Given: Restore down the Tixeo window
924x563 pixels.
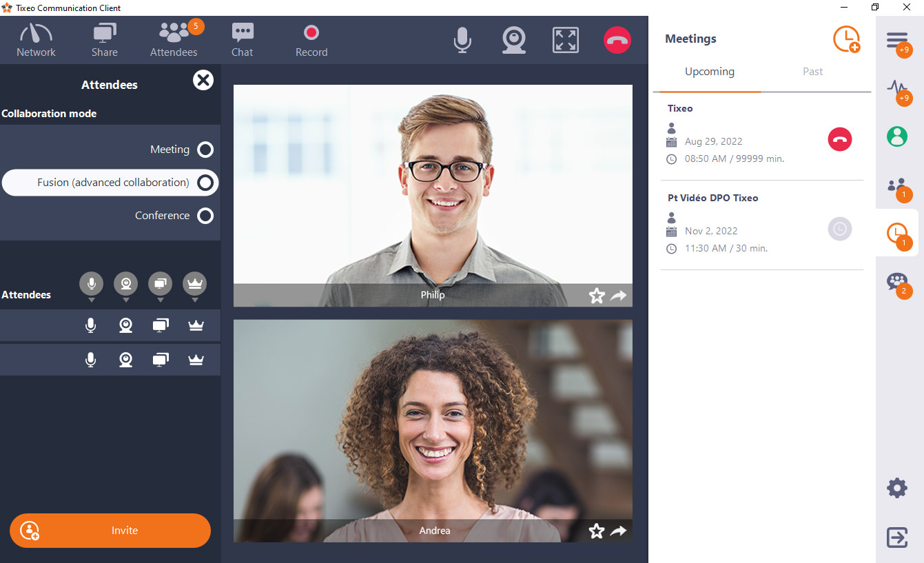Looking at the screenshot, I should click(x=875, y=8).
